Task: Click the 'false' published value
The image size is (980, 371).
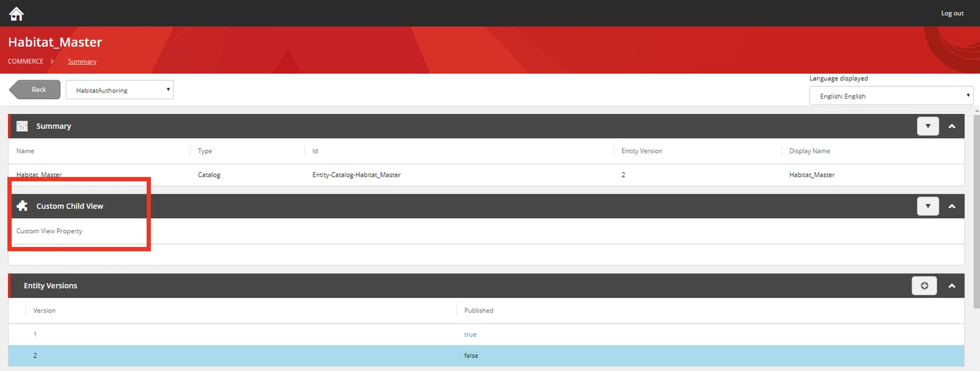Action: [x=471, y=356]
